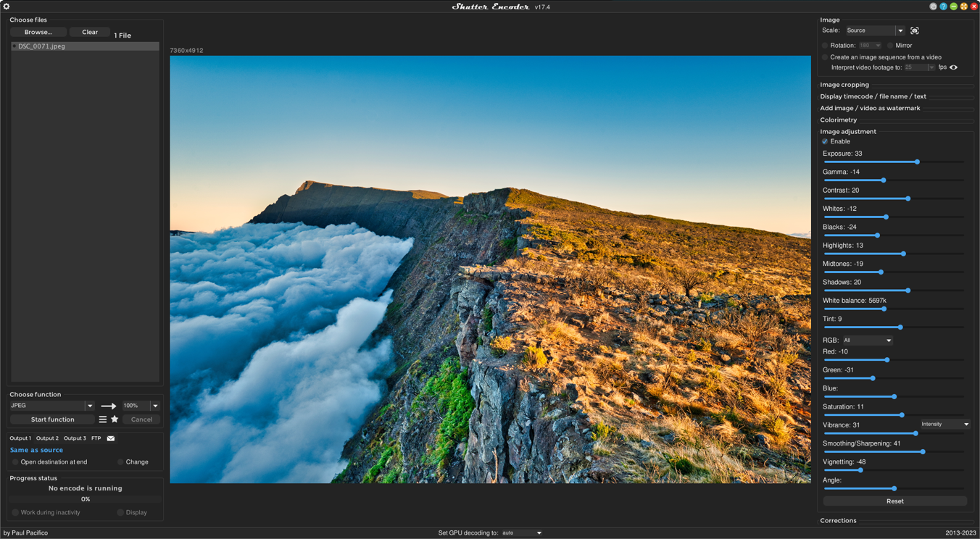Click the orange update icon in titlebar
Image resolution: width=980 pixels, height=539 pixels.
[x=964, y=6]
